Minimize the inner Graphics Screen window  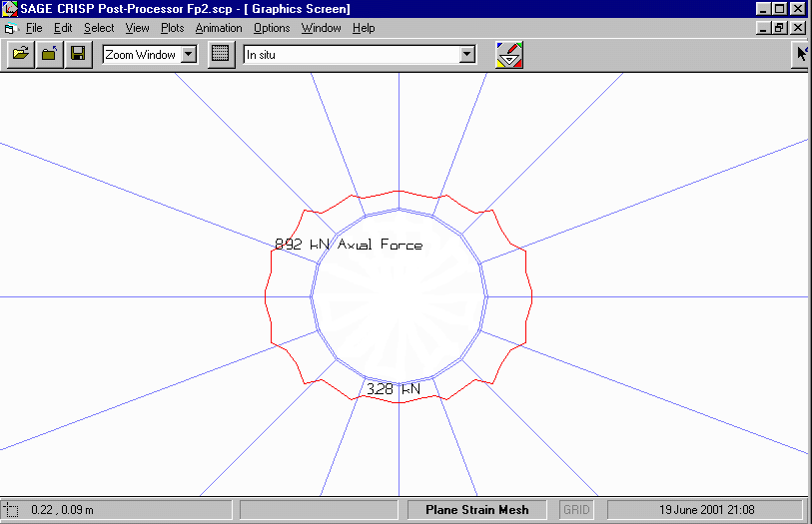point(763,28)
